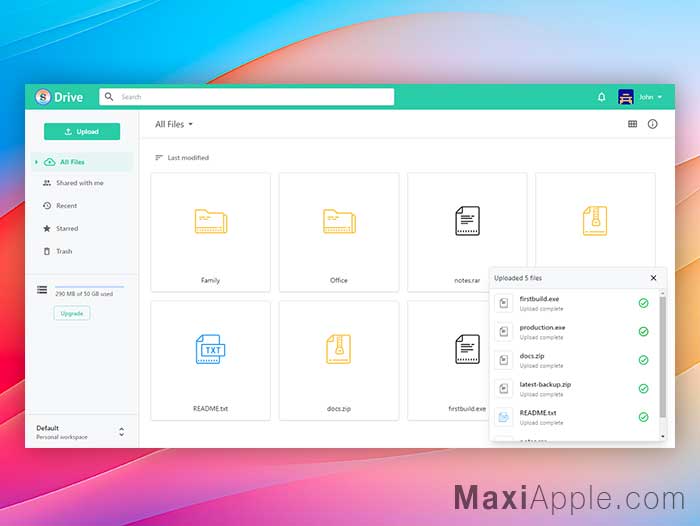
Task: Open the Family folder
Action: point(211,232)
